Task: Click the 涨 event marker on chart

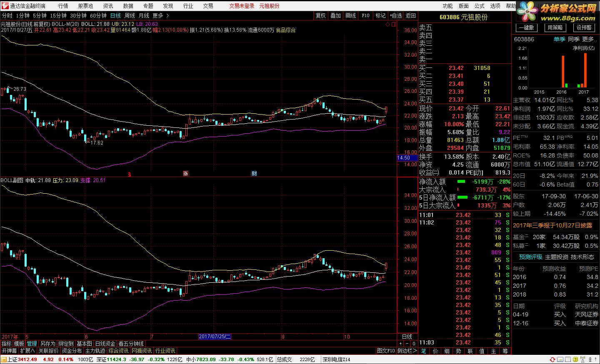Action: (185, 173)
